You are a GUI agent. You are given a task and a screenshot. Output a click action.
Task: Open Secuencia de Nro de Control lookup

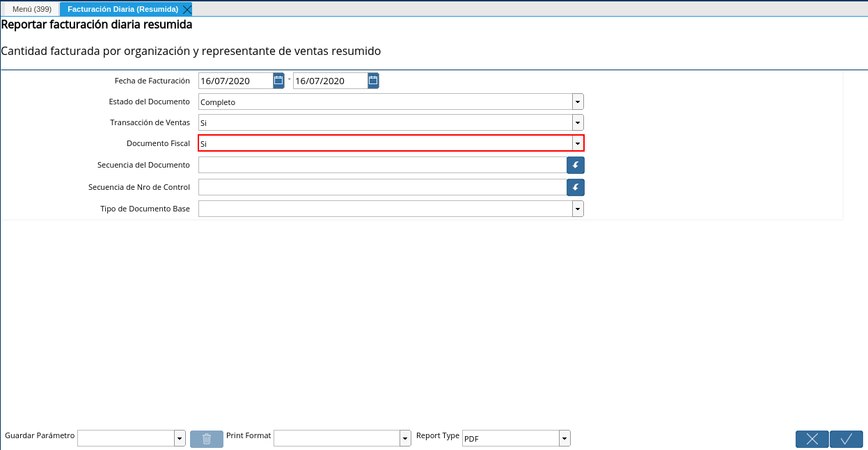(x=576, y=187)
